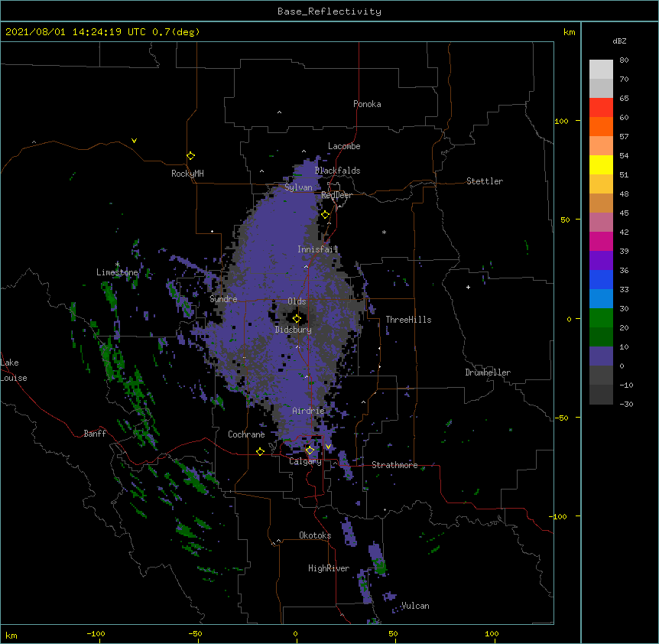Pick the slate purple swatch between 10 and 0 dBZ

601,356
